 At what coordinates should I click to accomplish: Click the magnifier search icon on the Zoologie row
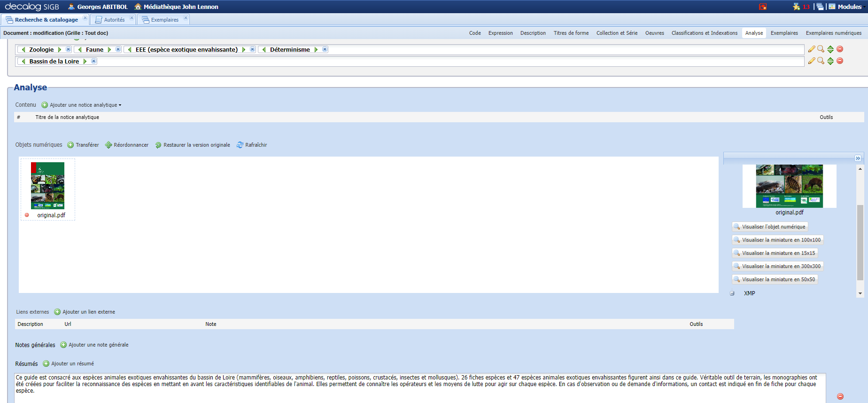tap(821, 49)
